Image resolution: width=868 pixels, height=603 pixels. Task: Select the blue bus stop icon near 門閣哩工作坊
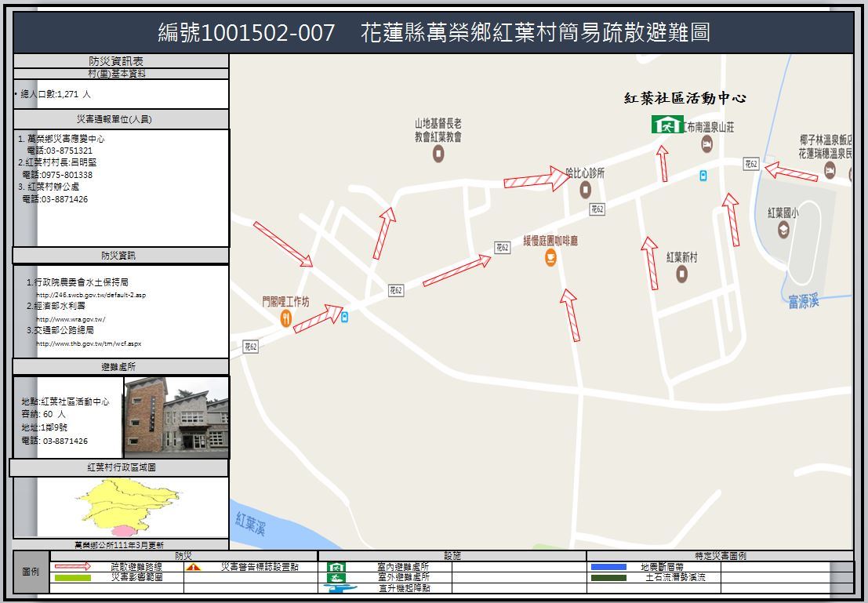(344, 316)
